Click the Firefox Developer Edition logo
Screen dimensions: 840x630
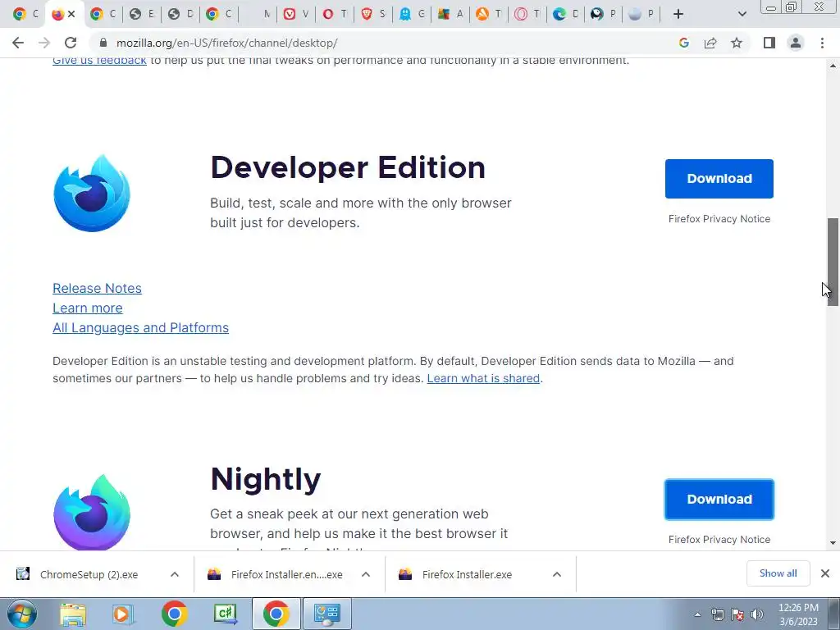(x=92, y=194)
